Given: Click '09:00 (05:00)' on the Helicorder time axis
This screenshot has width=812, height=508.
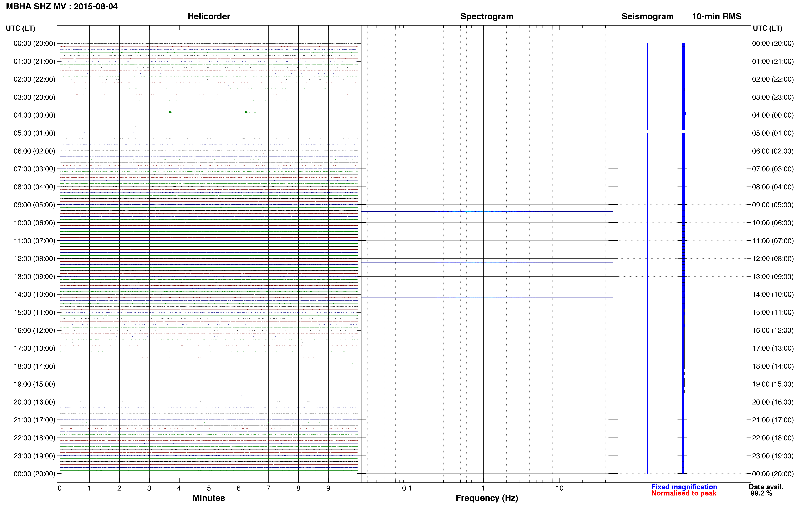Looking at the screenshot, I should (34, 205).
